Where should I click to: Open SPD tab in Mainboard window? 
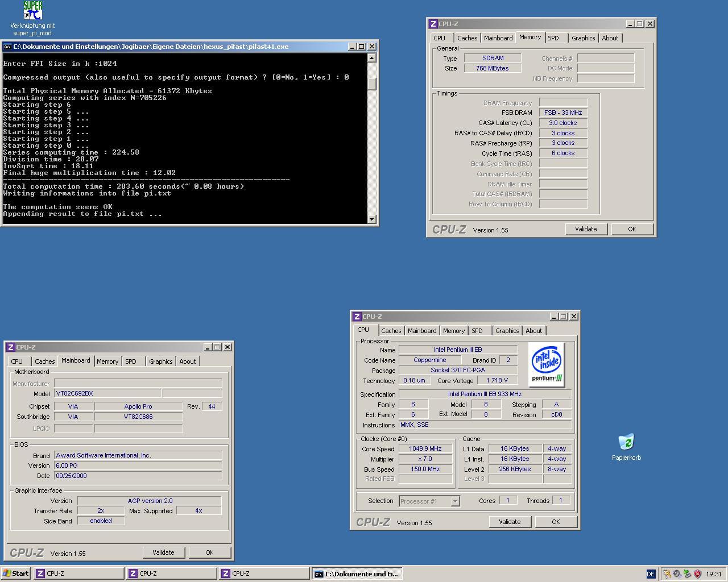click(131, 361)
